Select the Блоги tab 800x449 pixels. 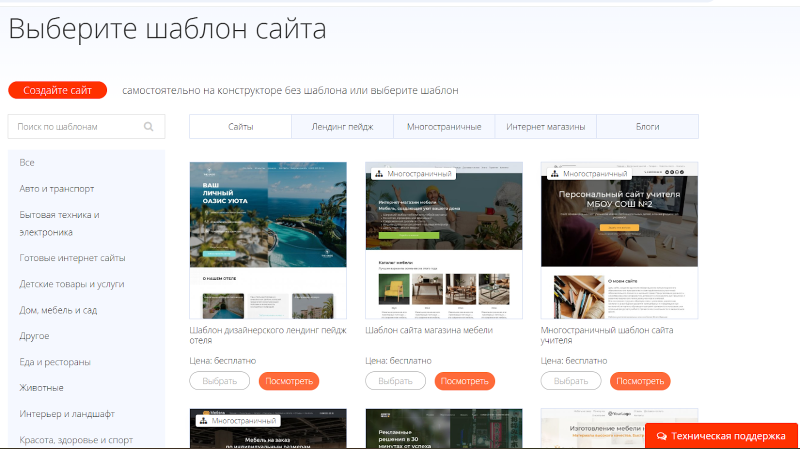[647, 127]
